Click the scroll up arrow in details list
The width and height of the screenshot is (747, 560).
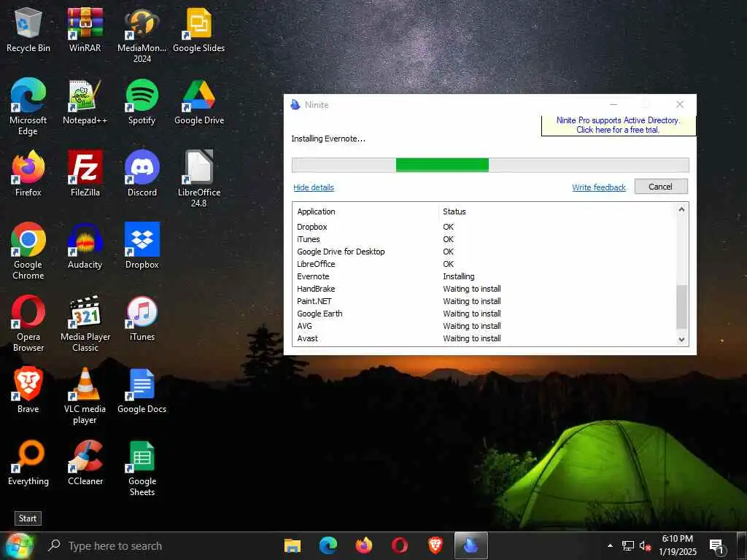coord(682,209)
